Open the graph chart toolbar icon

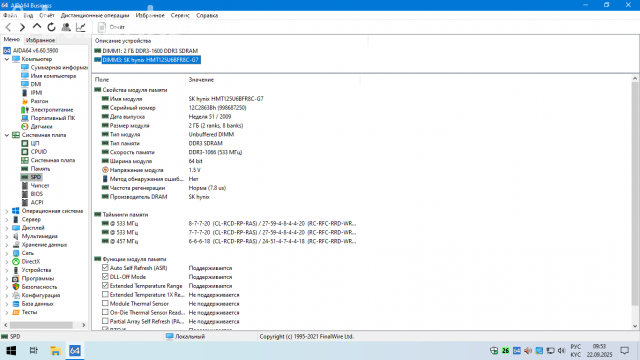[x=81, y=27]
